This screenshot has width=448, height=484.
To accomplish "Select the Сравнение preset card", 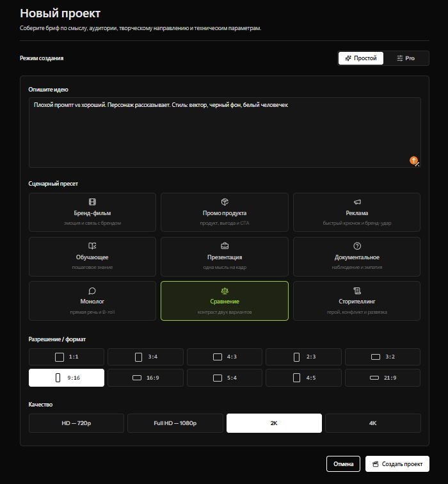I will 225,301.
